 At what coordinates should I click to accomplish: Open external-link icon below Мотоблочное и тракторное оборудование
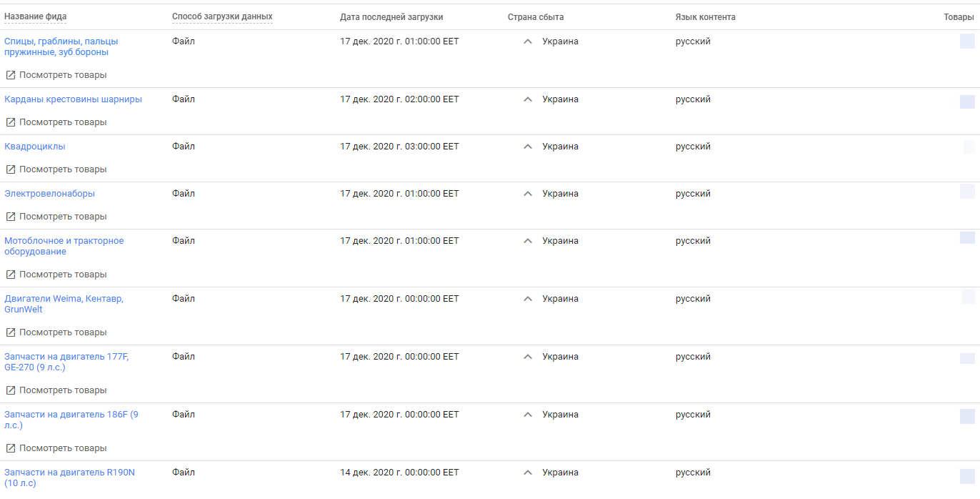(11, 275)
